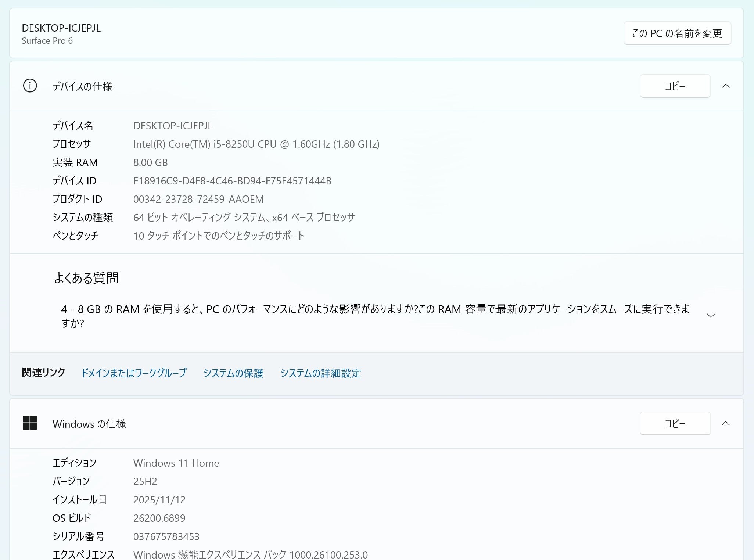Click the OS ビルド value 26200.6899
This screenshot has width=754, height=560.
[x=159, y=518]
